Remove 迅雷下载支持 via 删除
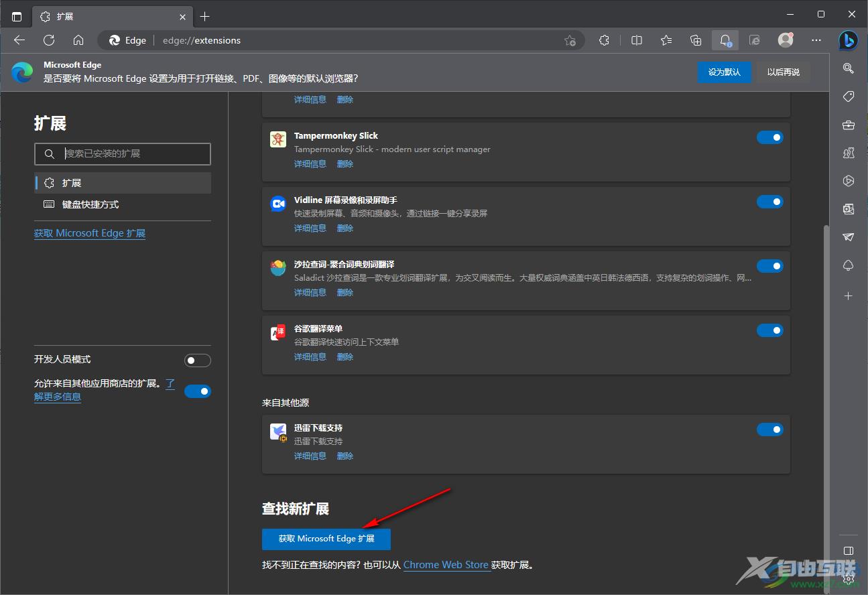The image size is (868, 595). coord(345,456)
